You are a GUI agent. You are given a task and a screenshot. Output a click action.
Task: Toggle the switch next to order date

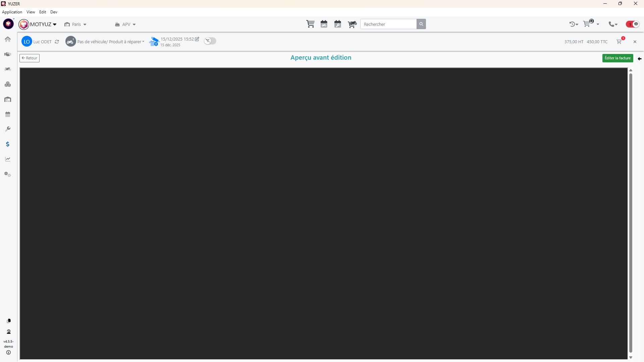tap(210, 41)
